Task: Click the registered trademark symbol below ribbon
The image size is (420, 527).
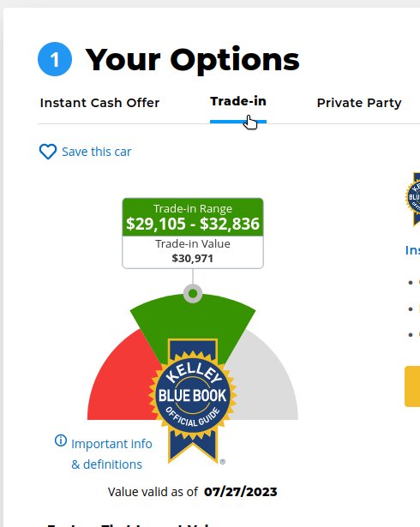Action: [222, 462]
